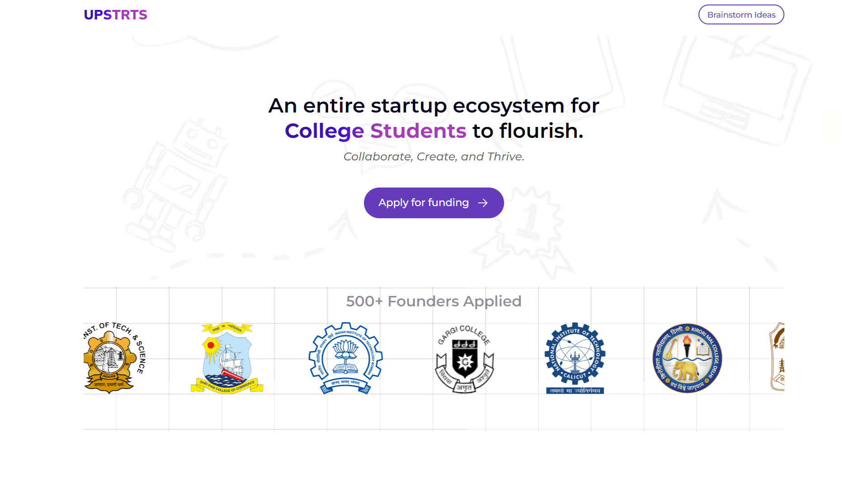Click the Shri Ram College of Commerce crest
This screenshot has height=488, width=868.
[227, 357]
